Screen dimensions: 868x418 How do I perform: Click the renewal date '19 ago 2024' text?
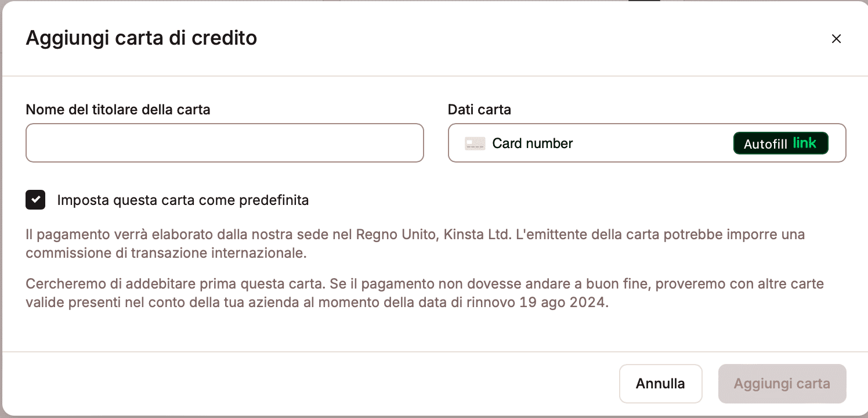pos(565,302)
